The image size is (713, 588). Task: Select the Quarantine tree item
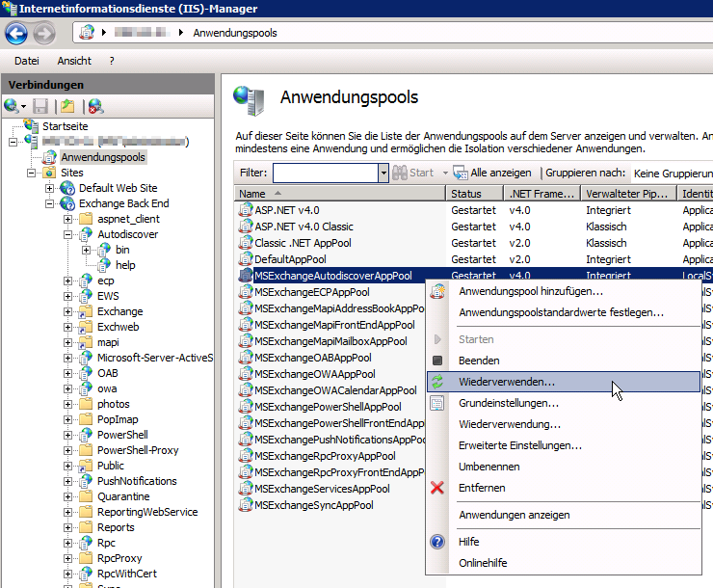point(123,496)
